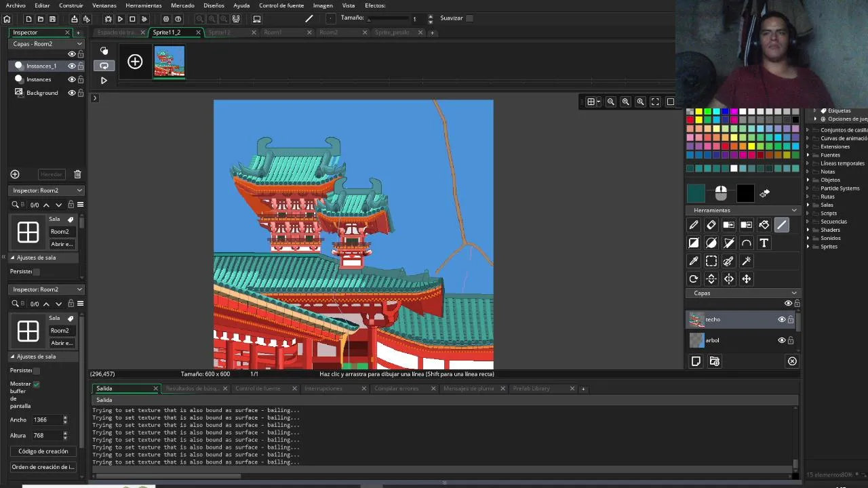Toggle onion skin icon in frame panel
Screen dimensions: 868x488
(104, 51)
